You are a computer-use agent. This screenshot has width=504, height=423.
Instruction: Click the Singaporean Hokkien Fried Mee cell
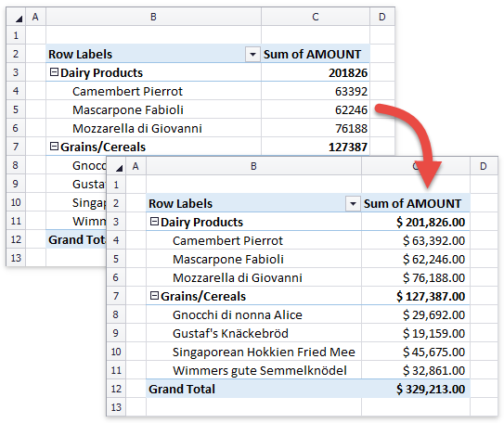coord(253,352)
